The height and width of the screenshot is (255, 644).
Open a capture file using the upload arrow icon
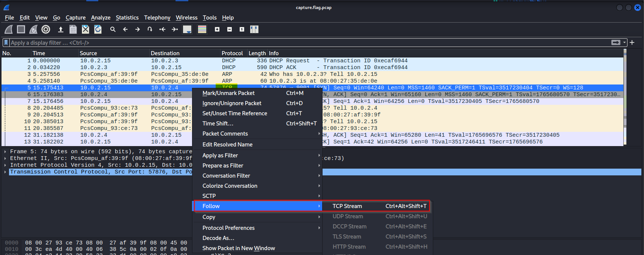[60, 29]
